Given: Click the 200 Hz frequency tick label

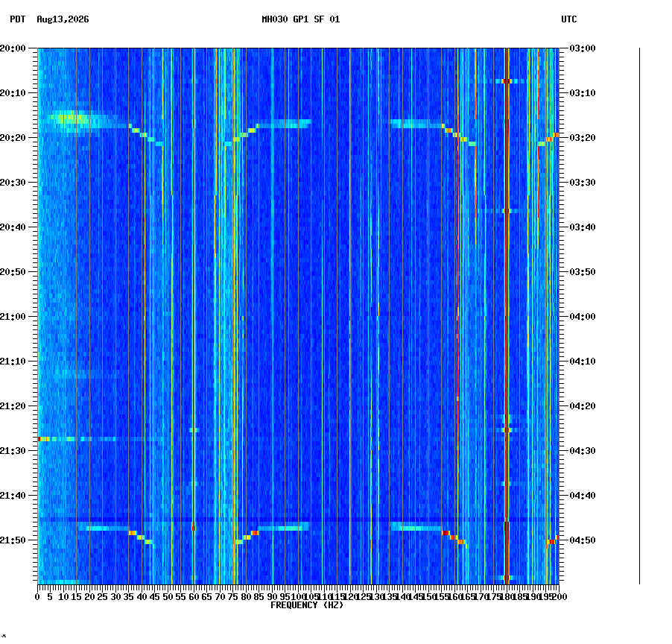Looking at the screenshot, I should [560, 597].
